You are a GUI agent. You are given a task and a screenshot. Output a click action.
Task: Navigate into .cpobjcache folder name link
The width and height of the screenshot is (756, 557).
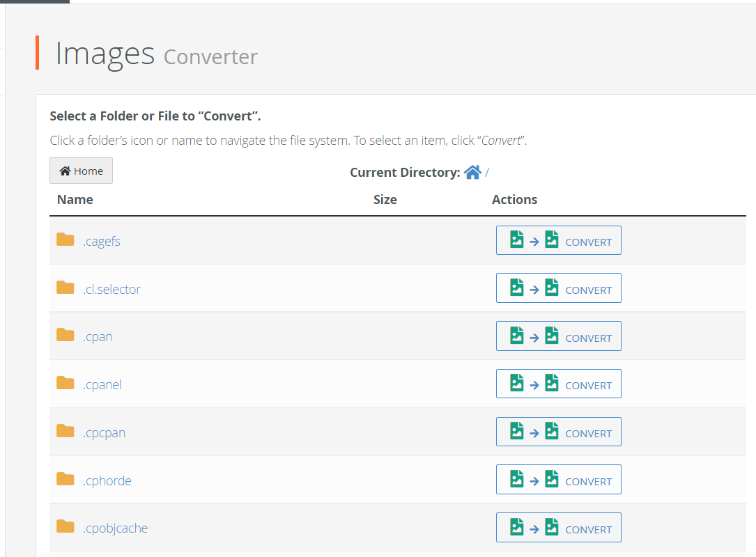[x=115, y=528]
